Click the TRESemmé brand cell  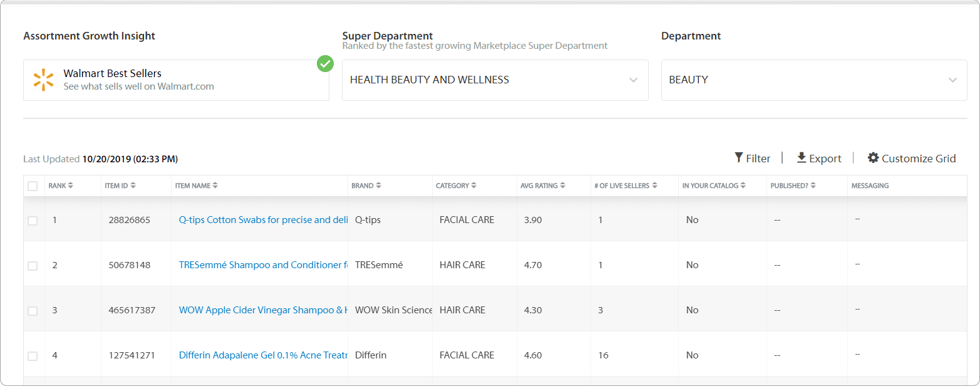tap(379, 265)
